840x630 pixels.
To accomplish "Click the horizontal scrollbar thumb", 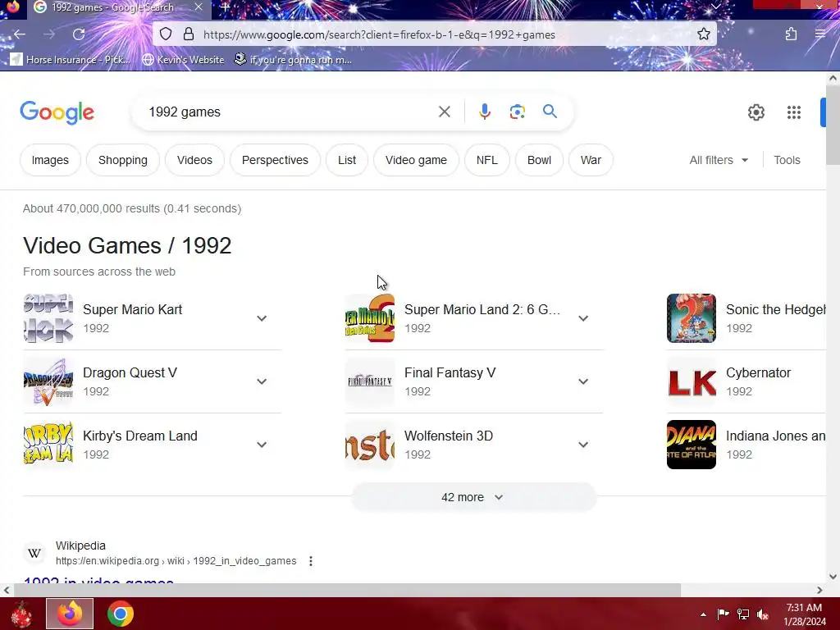I will (x=347, y=590).
